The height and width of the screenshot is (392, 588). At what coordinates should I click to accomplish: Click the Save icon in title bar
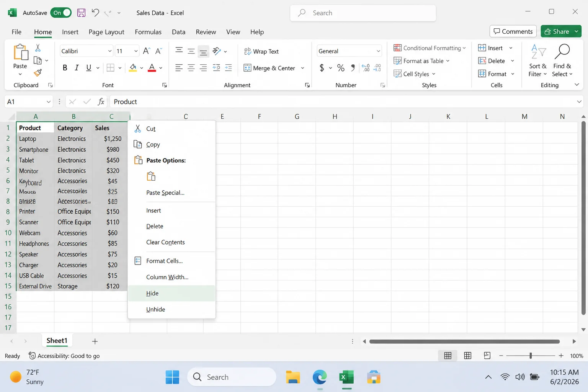(x=81, y=13)
